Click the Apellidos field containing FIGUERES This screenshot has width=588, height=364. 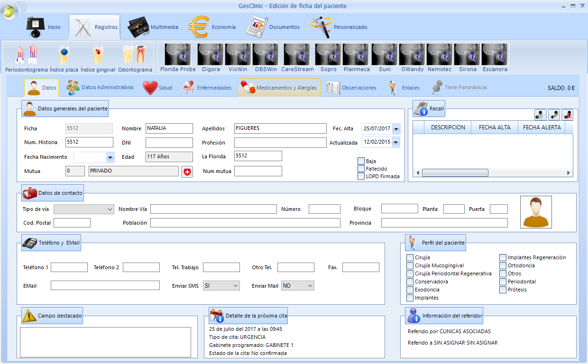tap(280, 128)
